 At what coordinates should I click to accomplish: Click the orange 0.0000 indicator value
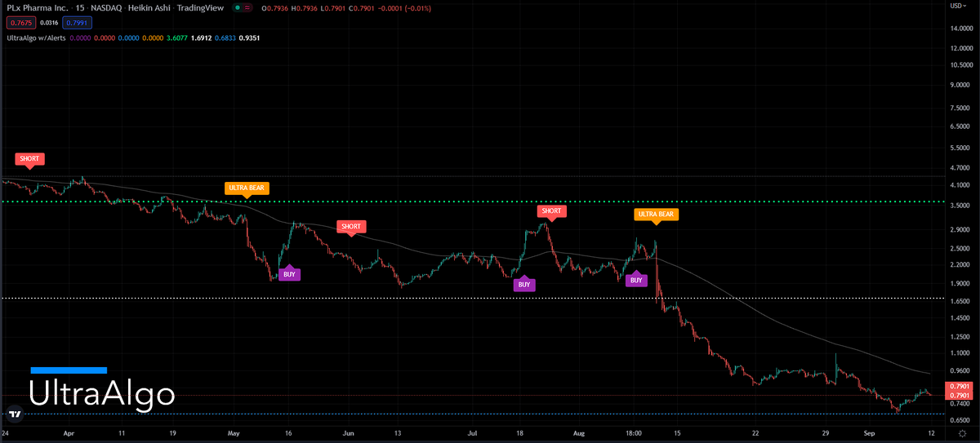pos(151,38)
